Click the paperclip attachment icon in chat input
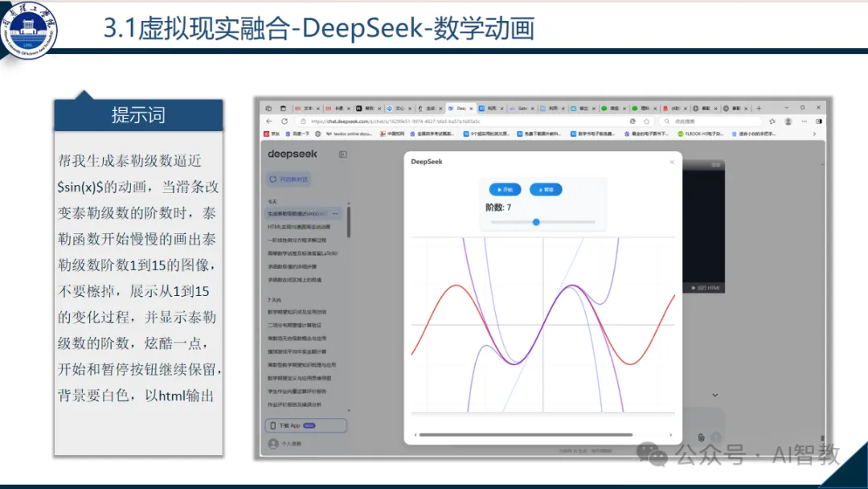 pyautogui.click(x=701, y=438)
